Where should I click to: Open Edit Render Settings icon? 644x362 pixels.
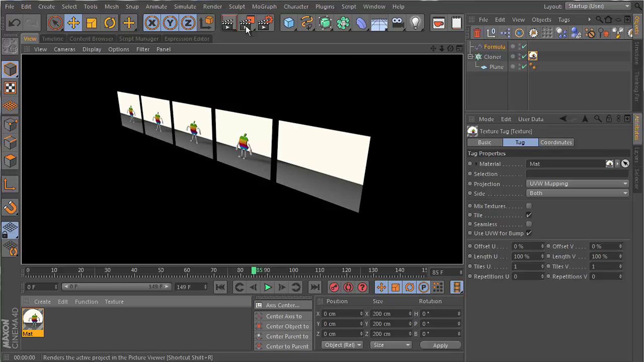coord(265,23)
